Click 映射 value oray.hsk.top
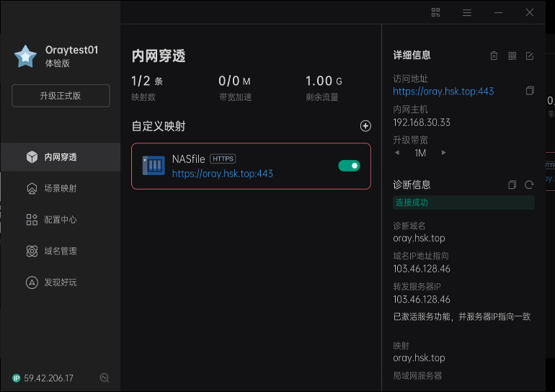The image size is (555, 392). (x=419, y=357)
